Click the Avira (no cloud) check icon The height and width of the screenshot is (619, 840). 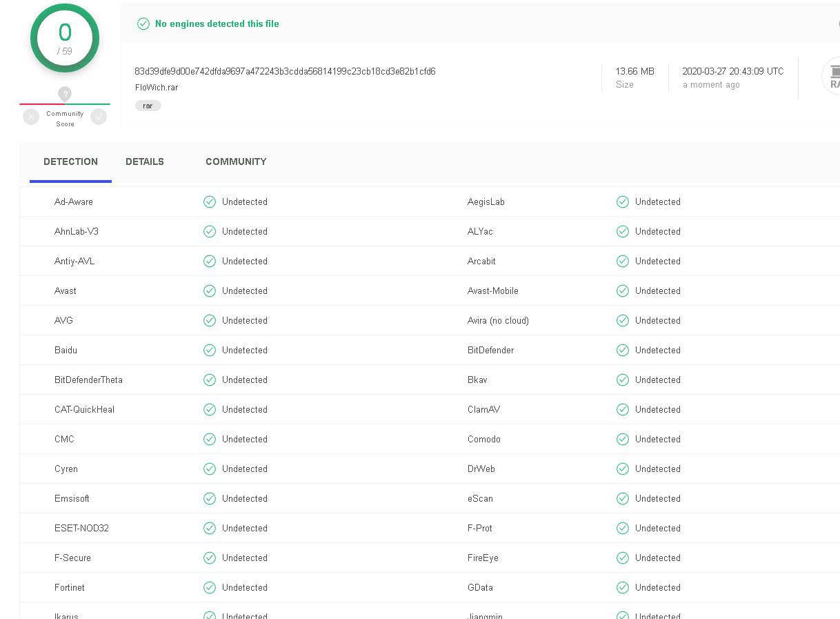[x=623, y=320]
